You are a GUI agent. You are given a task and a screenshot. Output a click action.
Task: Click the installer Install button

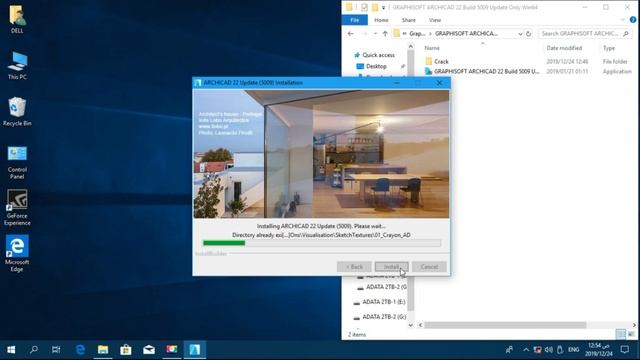(391, 267)
